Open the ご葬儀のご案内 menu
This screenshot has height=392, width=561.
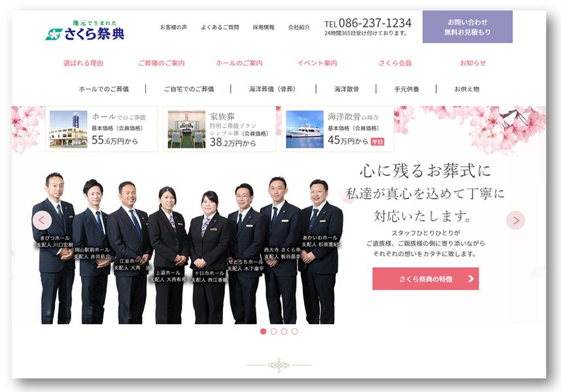[x=161, y=63]
